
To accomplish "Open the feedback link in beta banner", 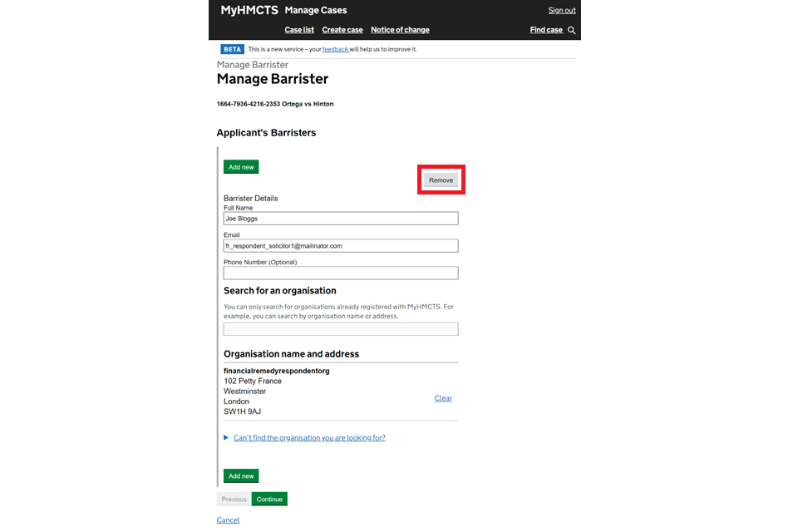I will [x=335, y=50].
